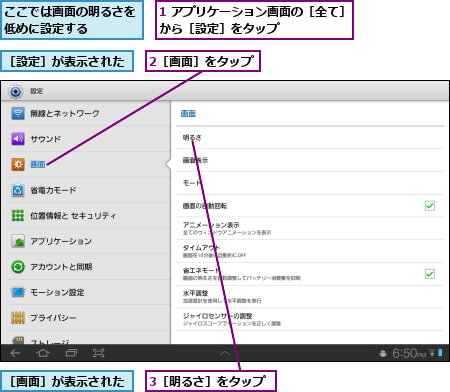Screen dimensions: 450x392
Task: Open the モード display option
Action: coord(310,183)
